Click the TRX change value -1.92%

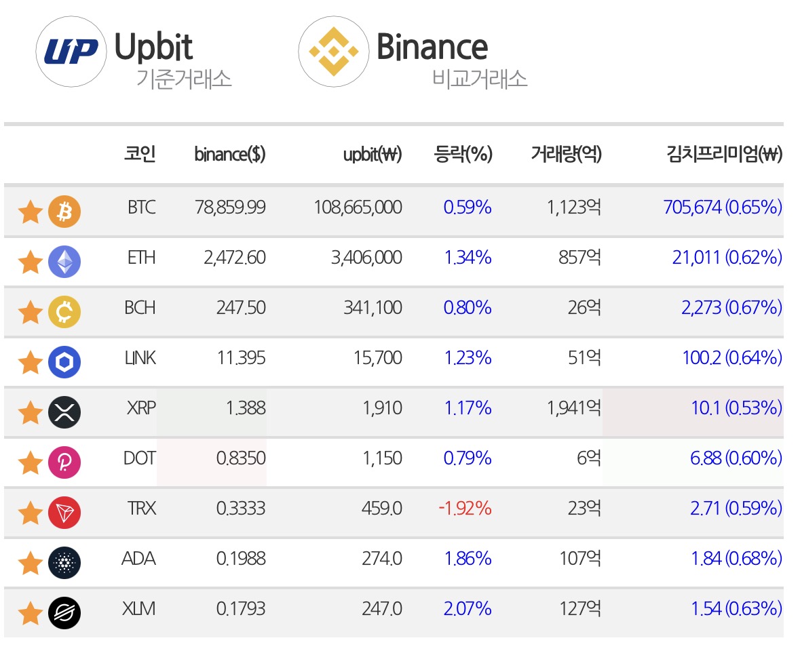point(465,509)
